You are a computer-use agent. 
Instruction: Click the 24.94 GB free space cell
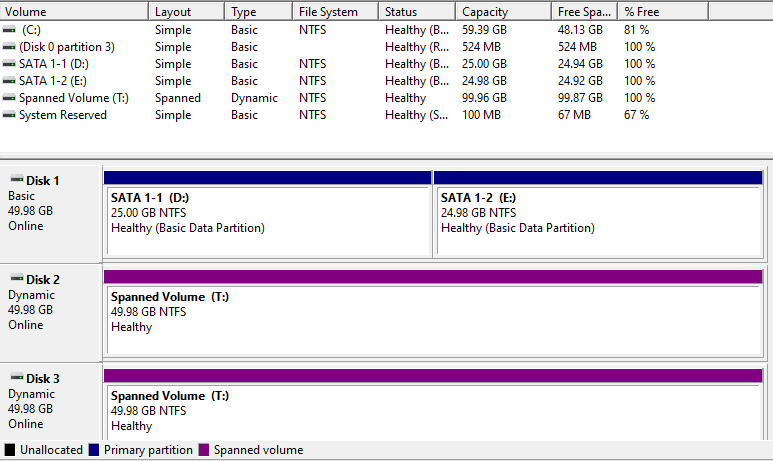coord(580,64)
